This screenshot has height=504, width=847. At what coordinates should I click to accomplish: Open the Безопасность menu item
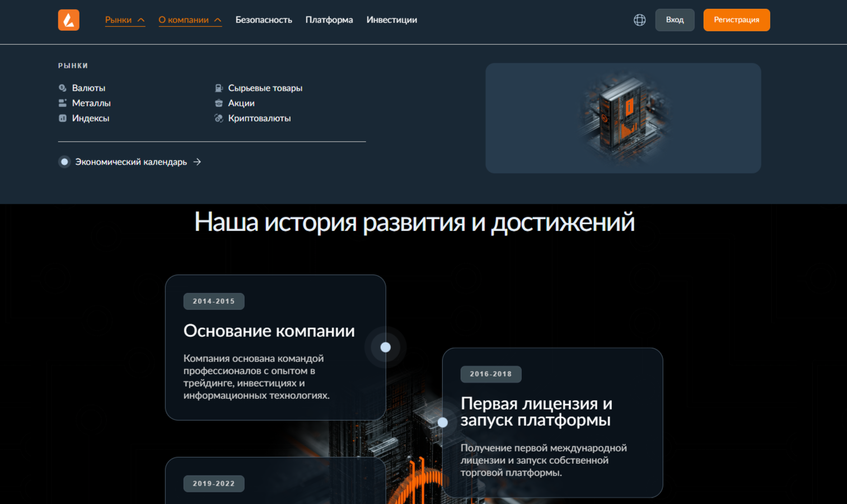[x=264, y=20]
